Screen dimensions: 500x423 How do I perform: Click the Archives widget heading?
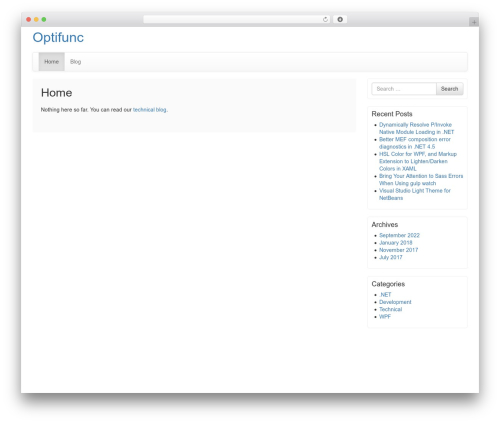tap(385, 225)
